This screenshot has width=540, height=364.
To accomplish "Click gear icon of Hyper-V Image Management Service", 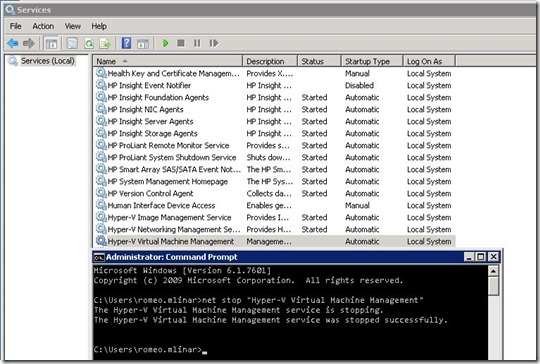I will click(x=101, y=217).
